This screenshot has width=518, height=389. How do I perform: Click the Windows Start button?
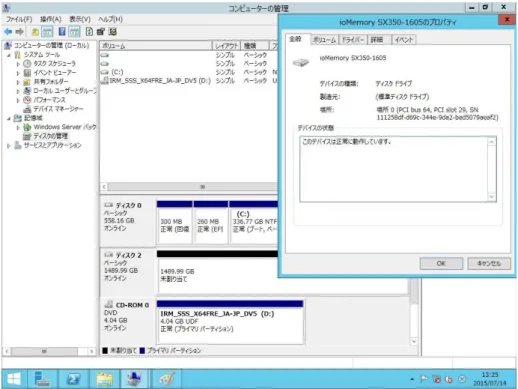click(14, 379)
